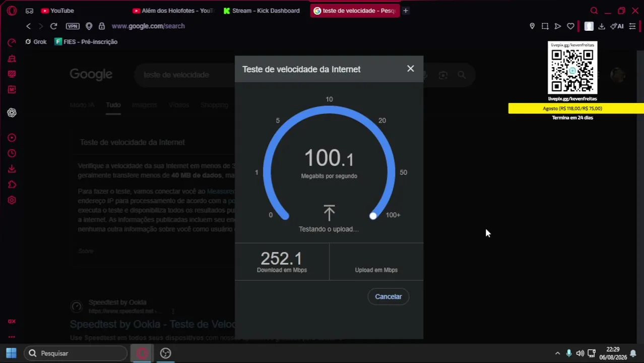The width and height of the screenshot is (644, 363).
Task: Open Opera GX from the taskbar
Action: (142, 353)
